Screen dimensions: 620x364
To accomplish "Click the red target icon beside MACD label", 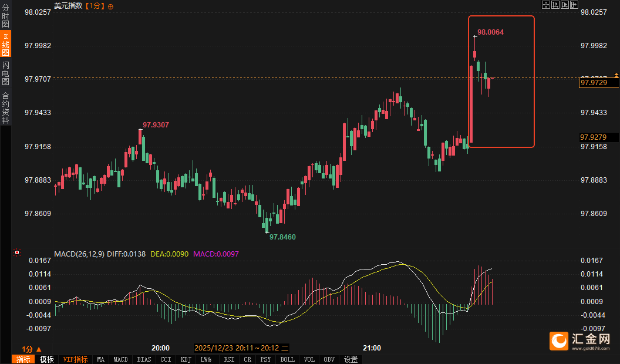I will click(16, 253).
